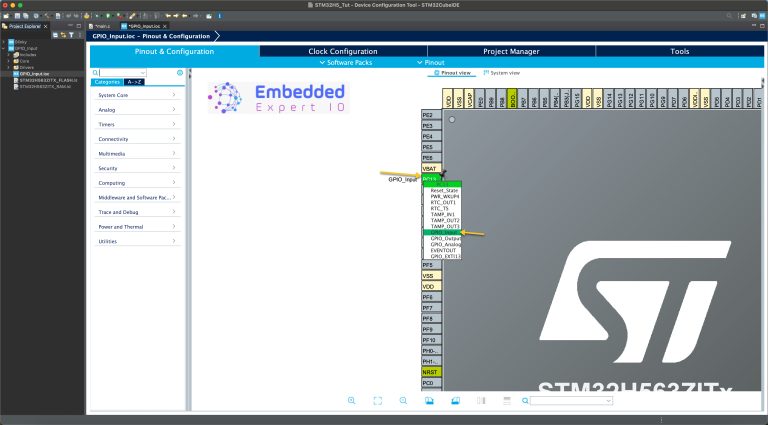Click the NRST pin on the chip
Viewport: 768px width, 425px height.
428,372
